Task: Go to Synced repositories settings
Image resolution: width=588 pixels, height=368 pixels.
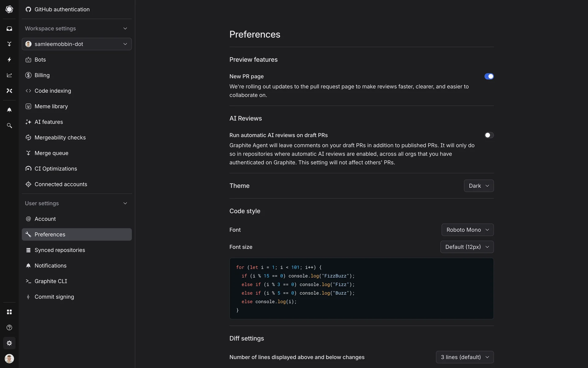Action: 60,250
